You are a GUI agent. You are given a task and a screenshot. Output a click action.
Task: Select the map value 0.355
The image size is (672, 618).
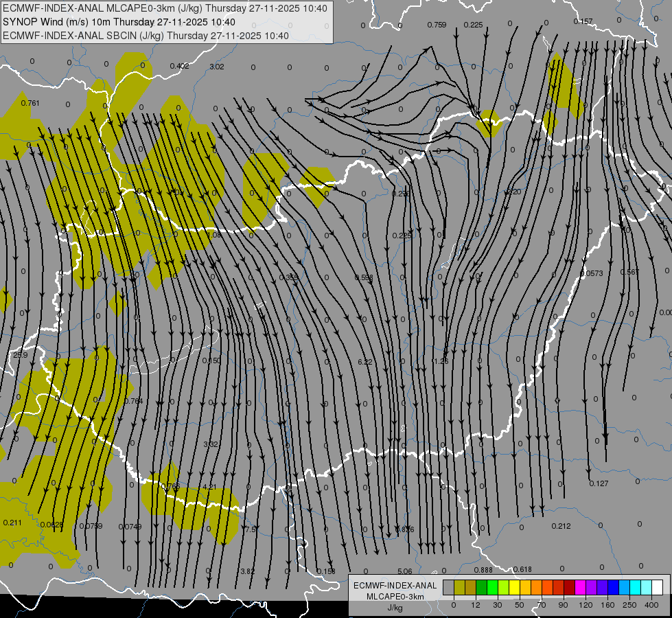(288, 277)
